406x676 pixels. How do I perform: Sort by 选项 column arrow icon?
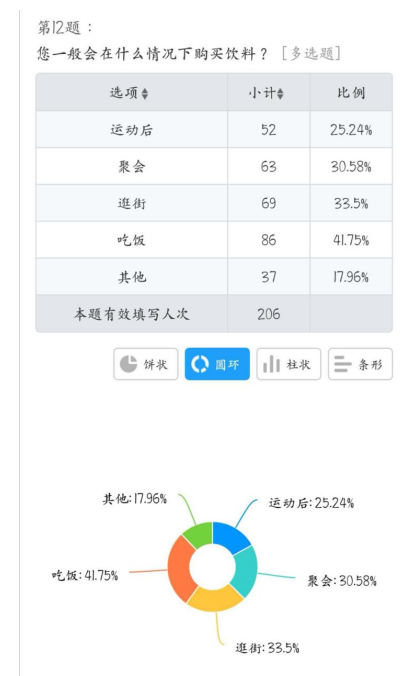coord(145,94)
